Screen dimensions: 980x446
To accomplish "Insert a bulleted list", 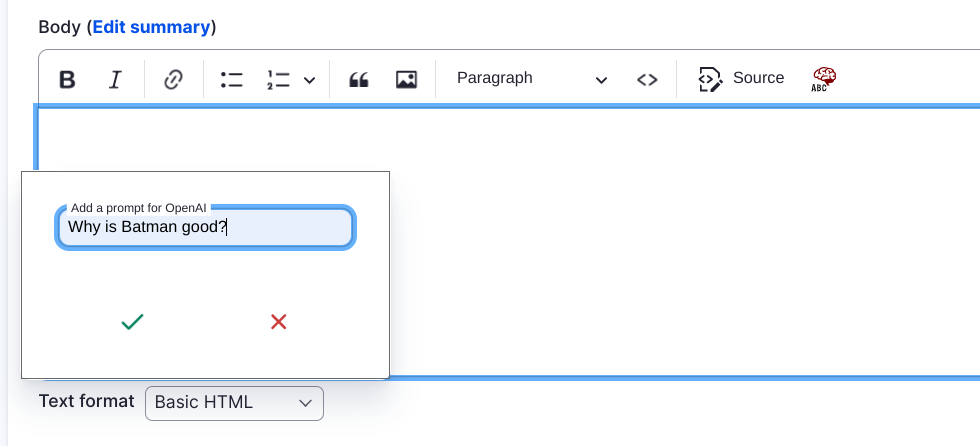I will 231,79.
